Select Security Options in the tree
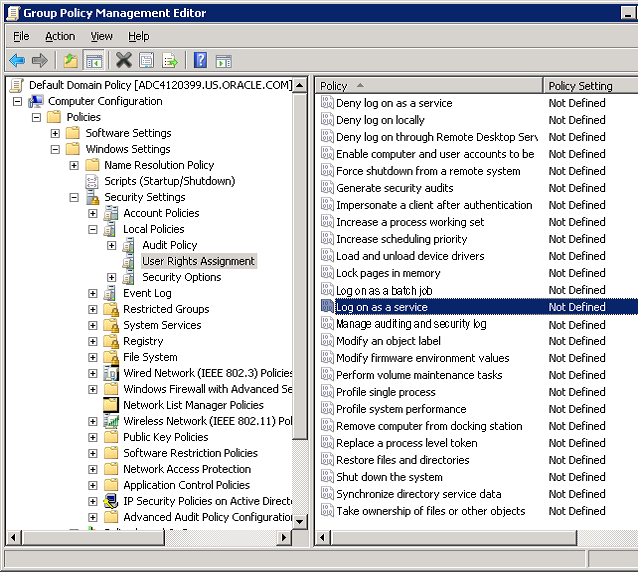The image size is (643, 573). tap(181, 277)
